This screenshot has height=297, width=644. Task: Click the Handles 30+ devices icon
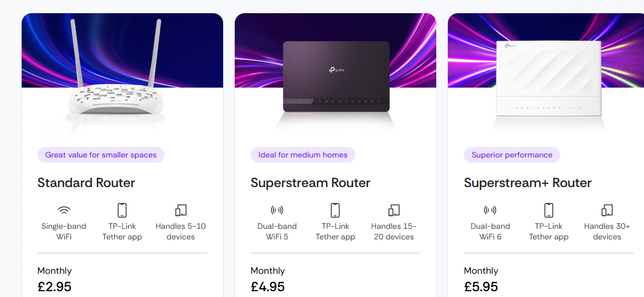(x=607, y=210)
